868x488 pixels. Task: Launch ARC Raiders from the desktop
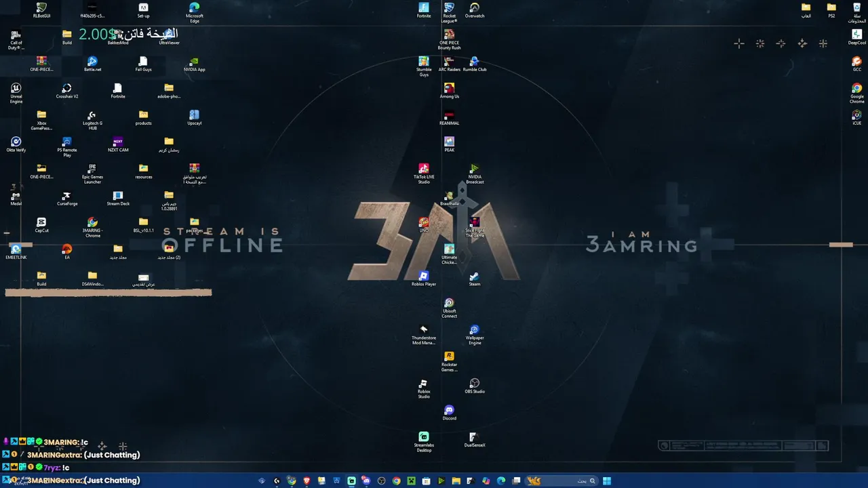tap(449, 64)
